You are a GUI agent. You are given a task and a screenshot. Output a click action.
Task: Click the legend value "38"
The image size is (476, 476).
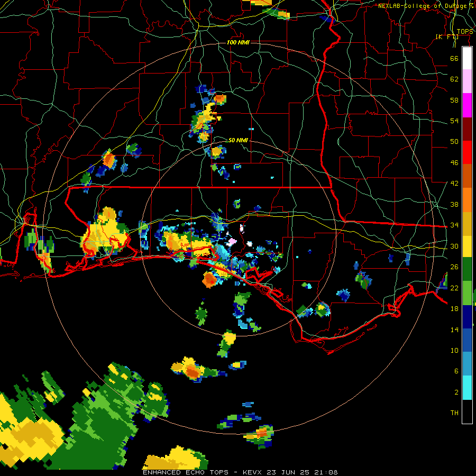pos(454,204)
